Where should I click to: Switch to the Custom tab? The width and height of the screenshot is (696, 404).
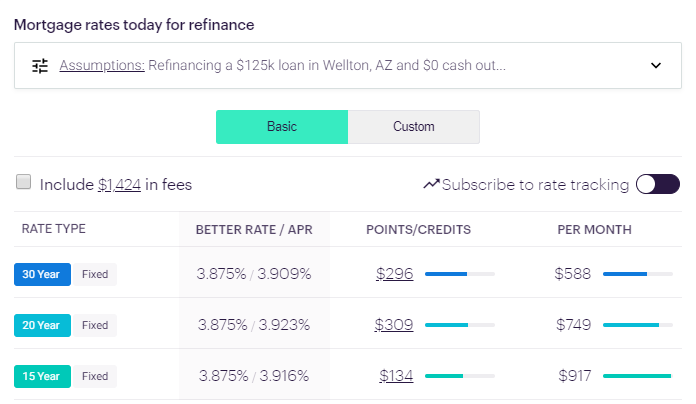414,127
